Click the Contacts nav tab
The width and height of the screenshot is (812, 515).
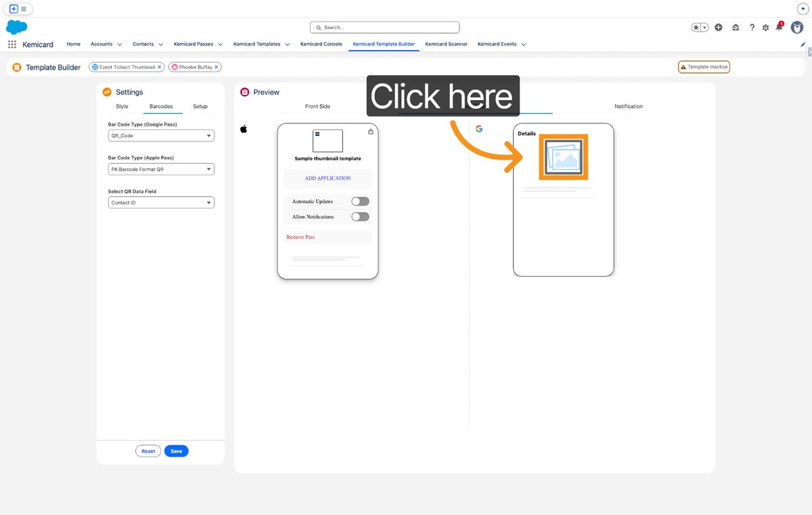[x=143, y=44]
